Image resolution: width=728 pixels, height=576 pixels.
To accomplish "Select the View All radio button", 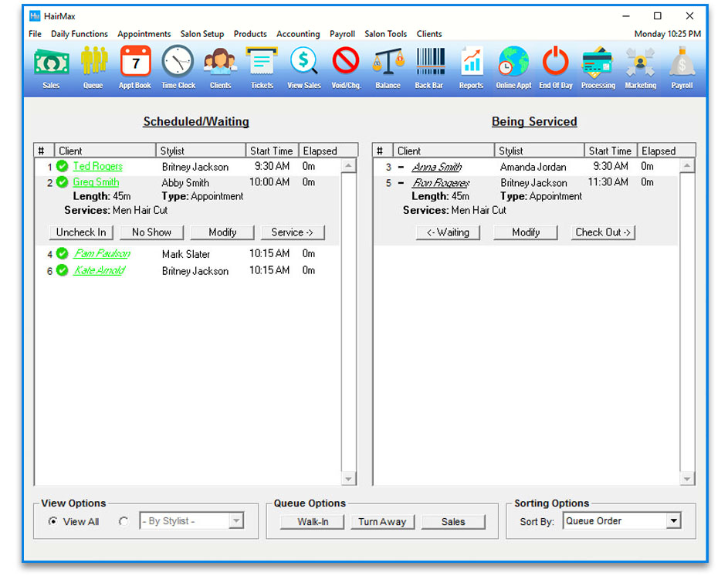I will pyautogui.click(x=52, y=522).
